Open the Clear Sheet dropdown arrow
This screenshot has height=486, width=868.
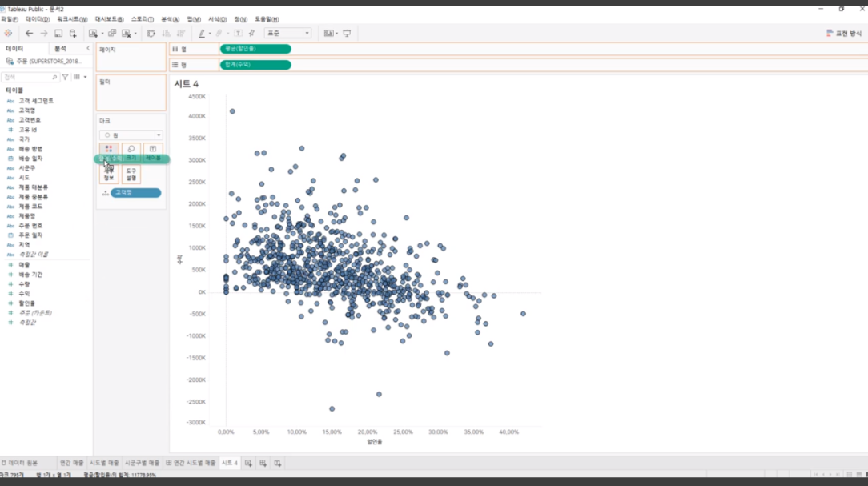pyautogui.click(x=135, y=33)
